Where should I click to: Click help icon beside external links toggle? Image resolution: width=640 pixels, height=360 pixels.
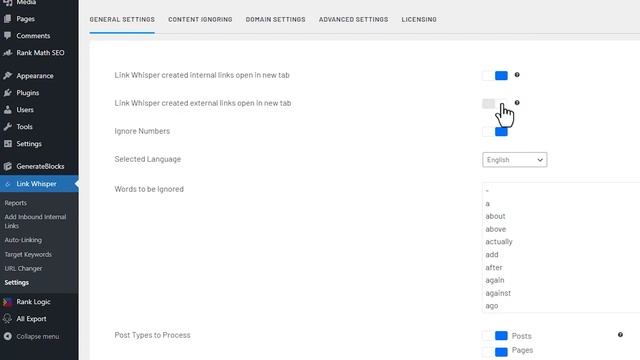tap(517, 102)
